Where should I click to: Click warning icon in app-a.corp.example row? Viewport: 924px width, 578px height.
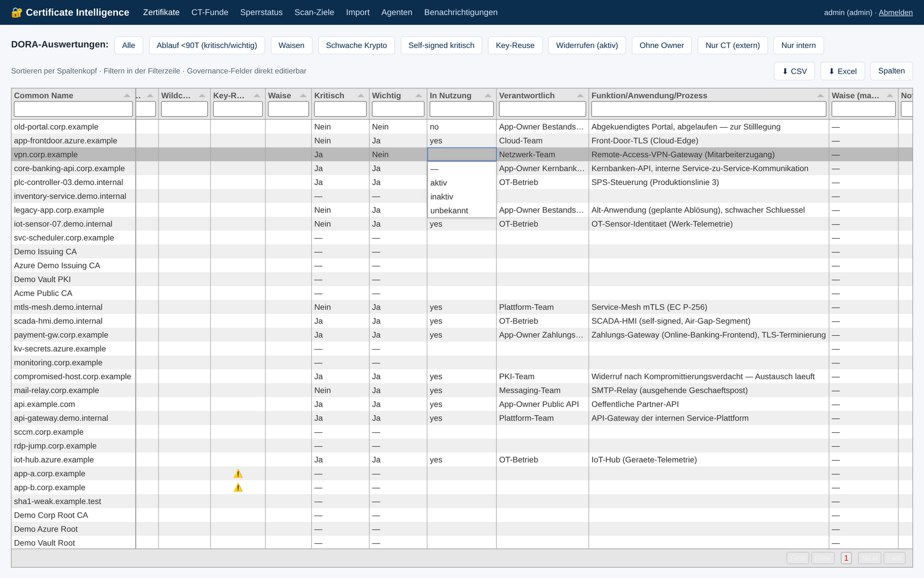[x=238, y=474]
